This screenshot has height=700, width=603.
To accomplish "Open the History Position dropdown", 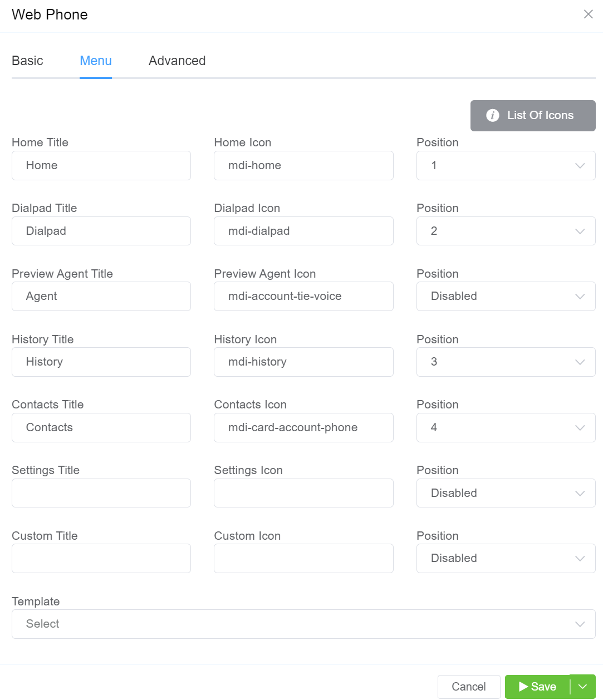I will (506, 362).
